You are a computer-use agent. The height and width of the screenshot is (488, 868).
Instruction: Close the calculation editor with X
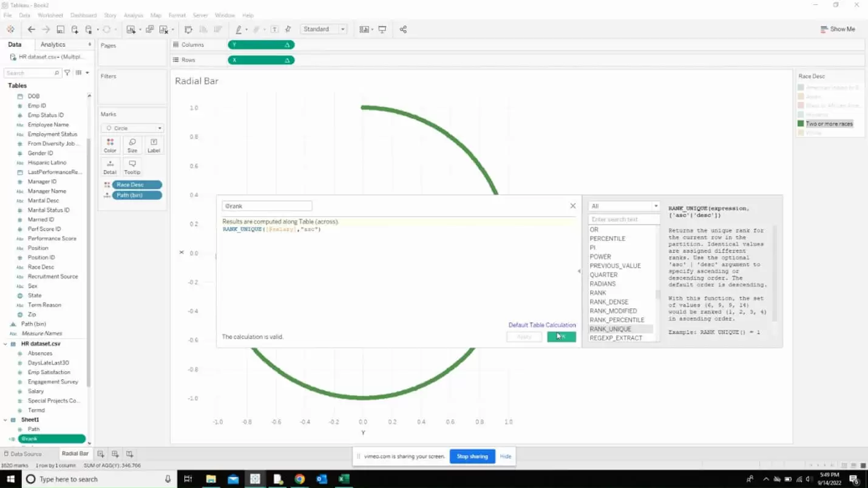pos(572,206)
